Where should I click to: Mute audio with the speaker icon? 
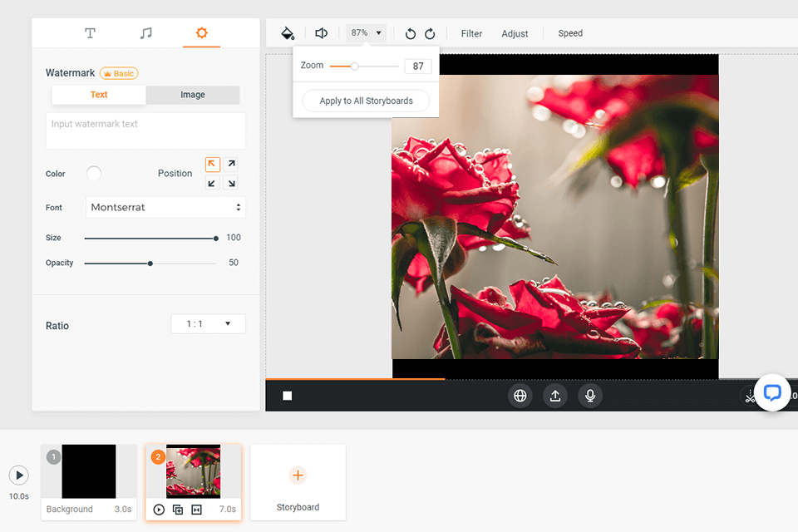tap(322, 33)
